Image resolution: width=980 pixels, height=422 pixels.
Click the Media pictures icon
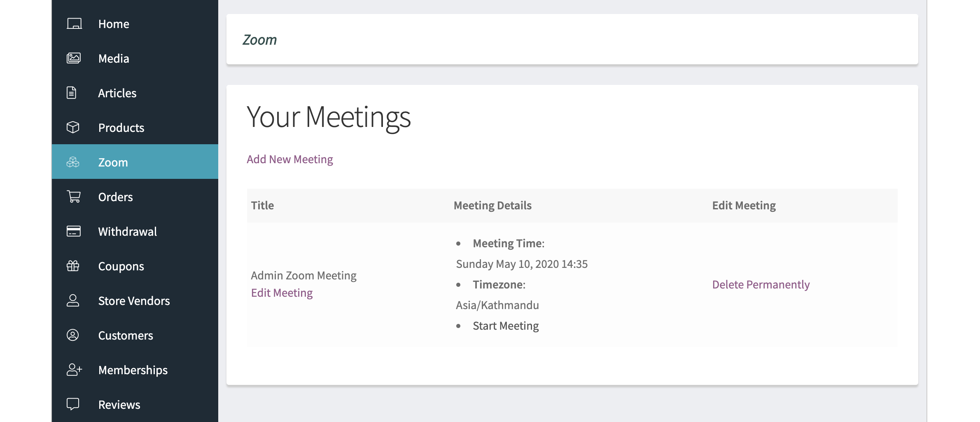pyautogui.click(x=74, y=58)
